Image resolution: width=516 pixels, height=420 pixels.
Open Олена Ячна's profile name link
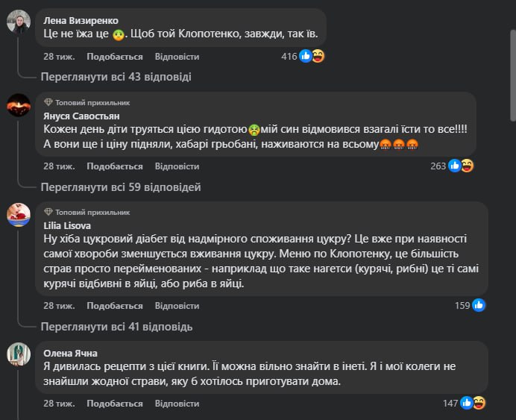[70, 353]
